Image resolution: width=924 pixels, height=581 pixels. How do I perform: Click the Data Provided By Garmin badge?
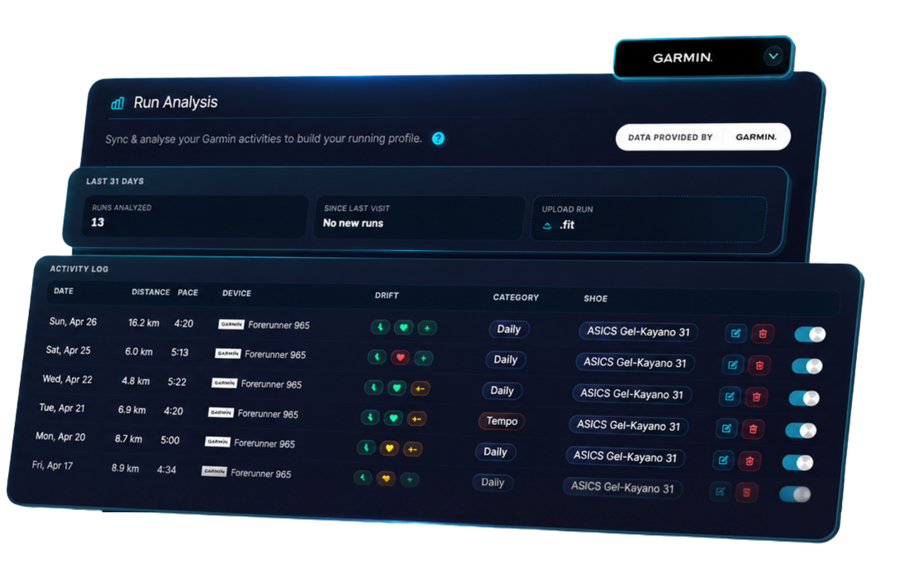point(702,137)
